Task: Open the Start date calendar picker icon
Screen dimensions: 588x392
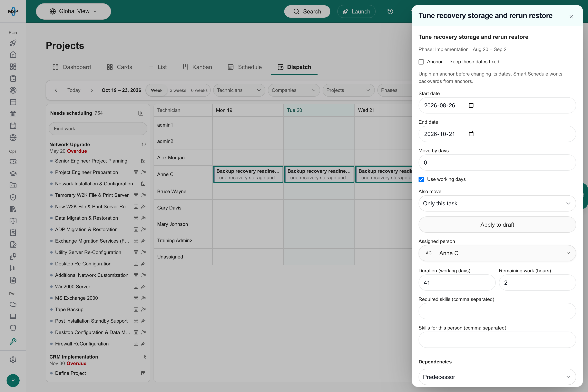Action: coord(471,105)
